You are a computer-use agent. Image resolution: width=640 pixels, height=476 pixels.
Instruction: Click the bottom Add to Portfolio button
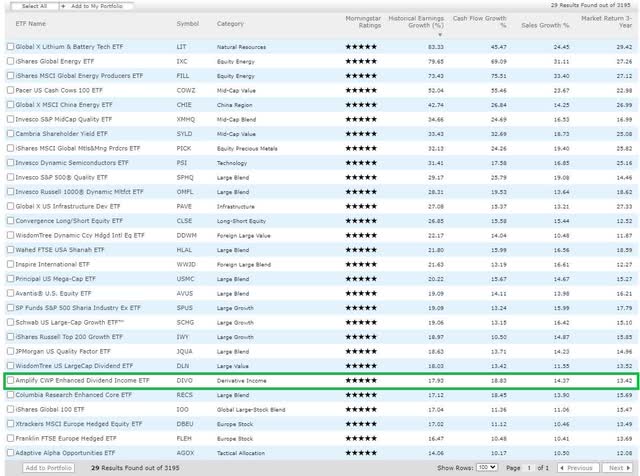pos(49,468)
